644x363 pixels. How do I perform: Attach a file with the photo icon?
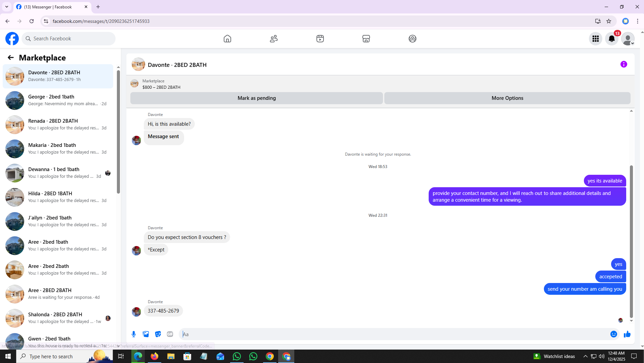pos(146,334)
